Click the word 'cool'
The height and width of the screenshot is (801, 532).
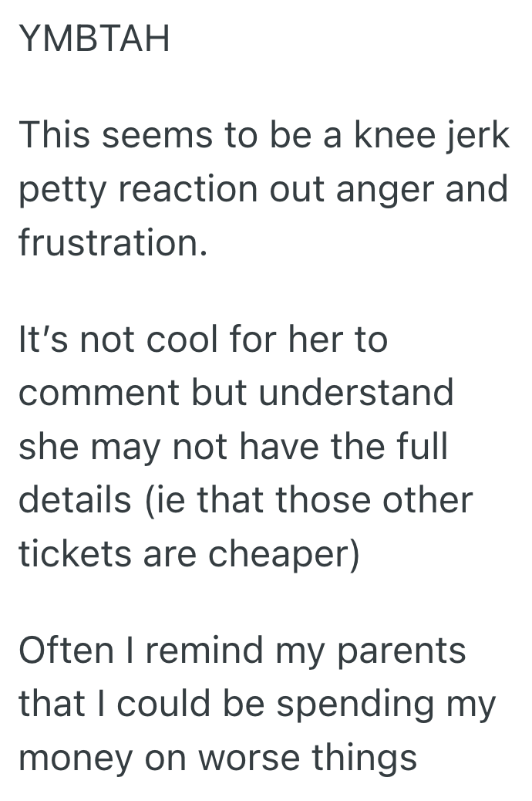[180, 340]
